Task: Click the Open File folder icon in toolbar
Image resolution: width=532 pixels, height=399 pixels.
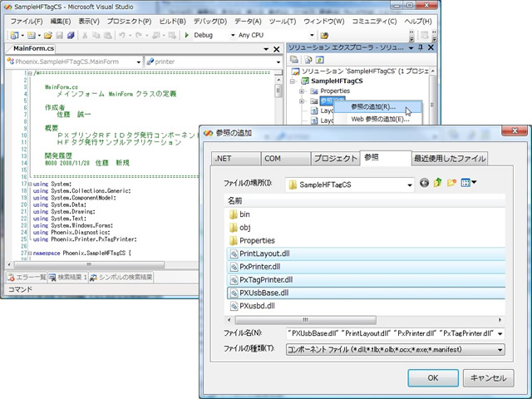Action: pos(48,35)
